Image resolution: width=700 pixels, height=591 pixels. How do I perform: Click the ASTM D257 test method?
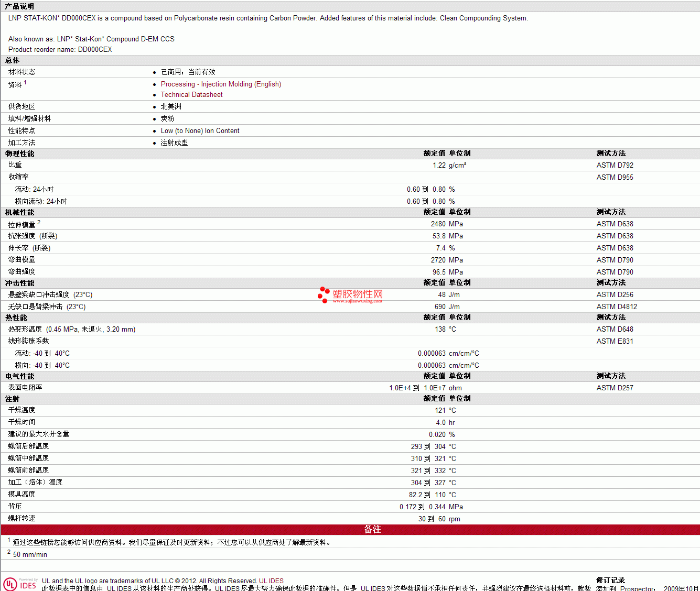point(615,388)
